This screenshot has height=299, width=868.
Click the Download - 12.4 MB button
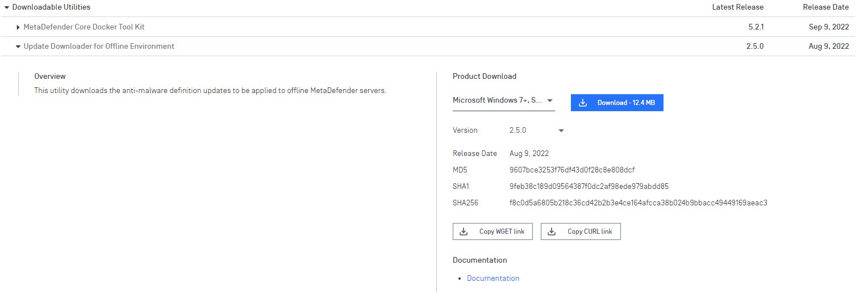coord(617,103)
